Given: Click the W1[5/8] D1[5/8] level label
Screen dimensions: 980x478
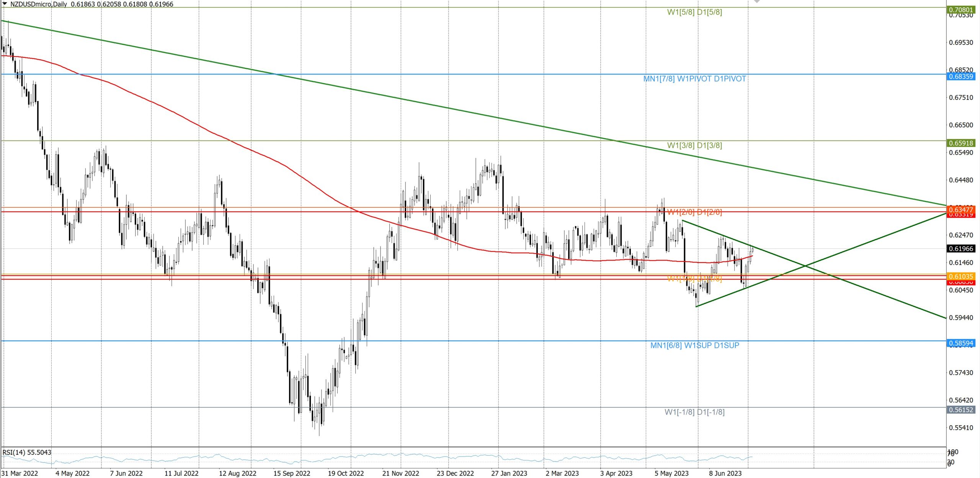Looking at the screenshot, I should coord(694,12).
